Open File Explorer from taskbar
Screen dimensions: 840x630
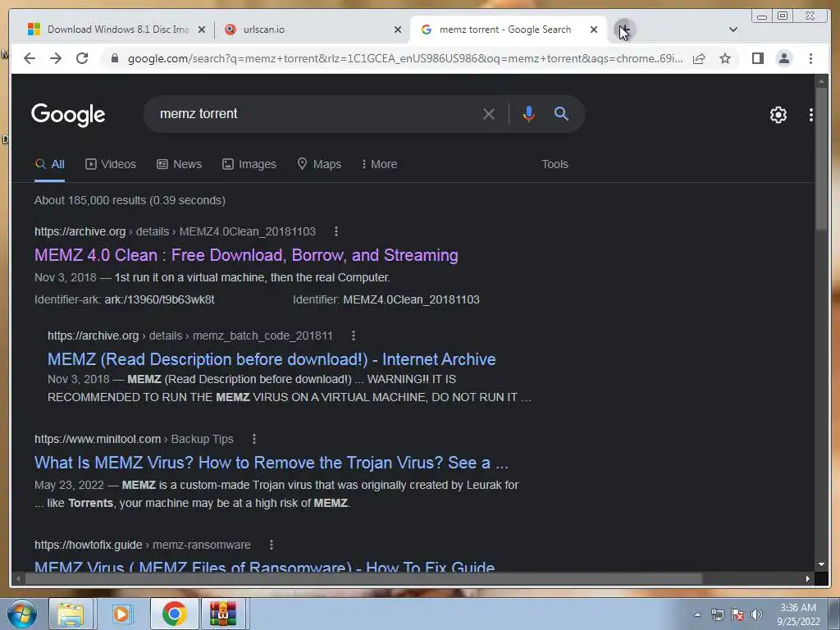coord(71,614)
